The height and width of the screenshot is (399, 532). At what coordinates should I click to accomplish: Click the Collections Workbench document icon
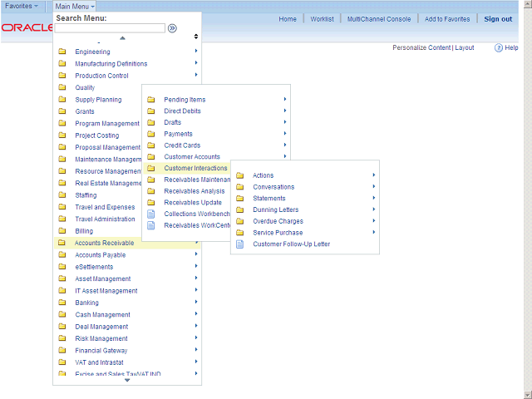click(x=150, y=214)
